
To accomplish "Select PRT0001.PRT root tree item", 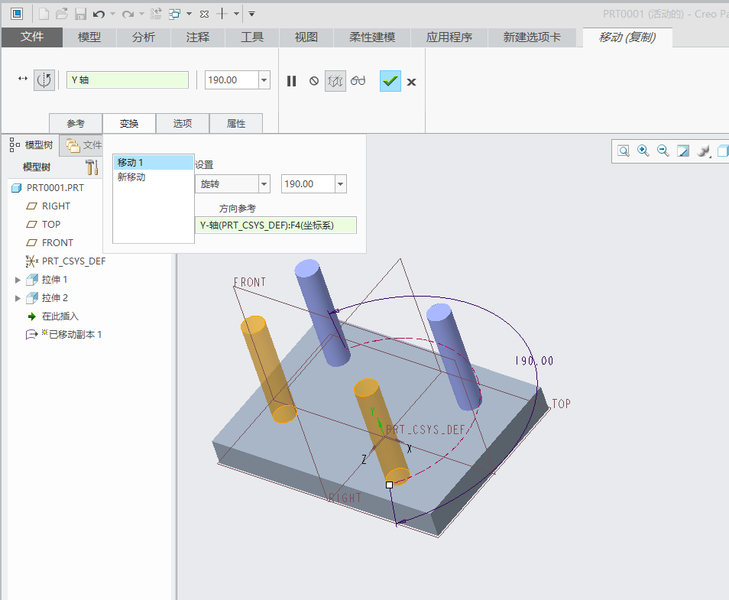I will click(x=48, y=188).
